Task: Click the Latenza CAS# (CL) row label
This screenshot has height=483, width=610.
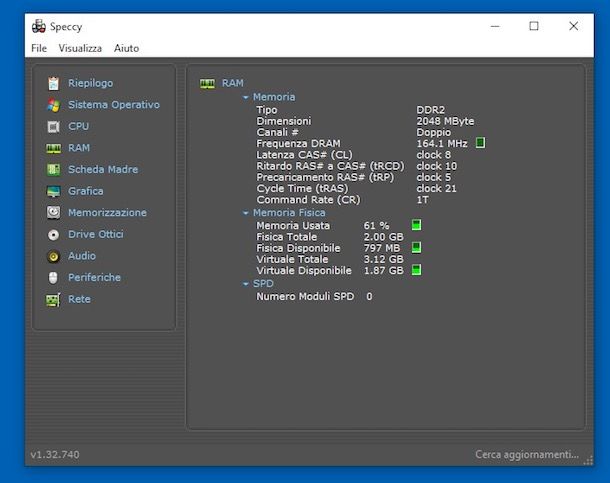Action: [304, 155]
